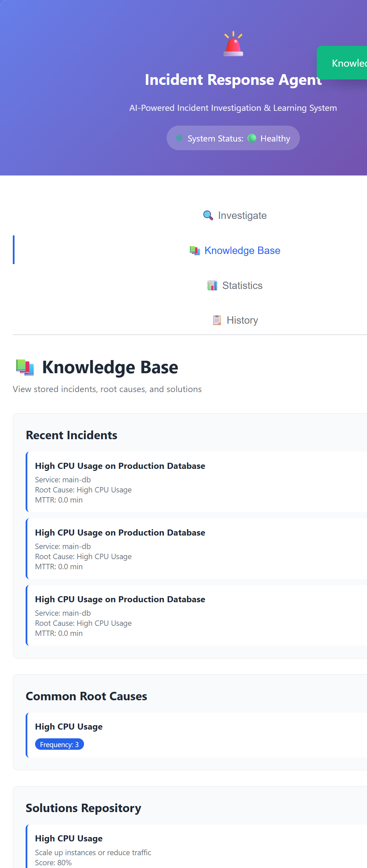Click the System Status Healthy pill
The width and height of the screenshot is (367, 868).
pos(233,138)
